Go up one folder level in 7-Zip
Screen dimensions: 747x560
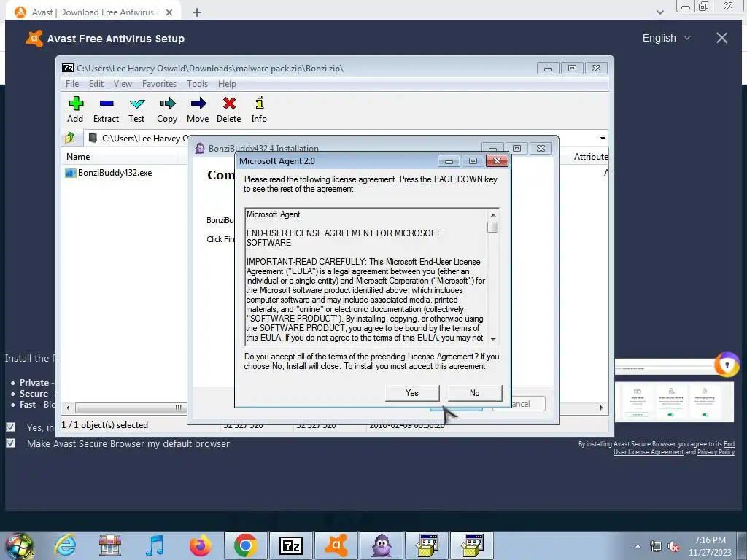pos(70,138)
